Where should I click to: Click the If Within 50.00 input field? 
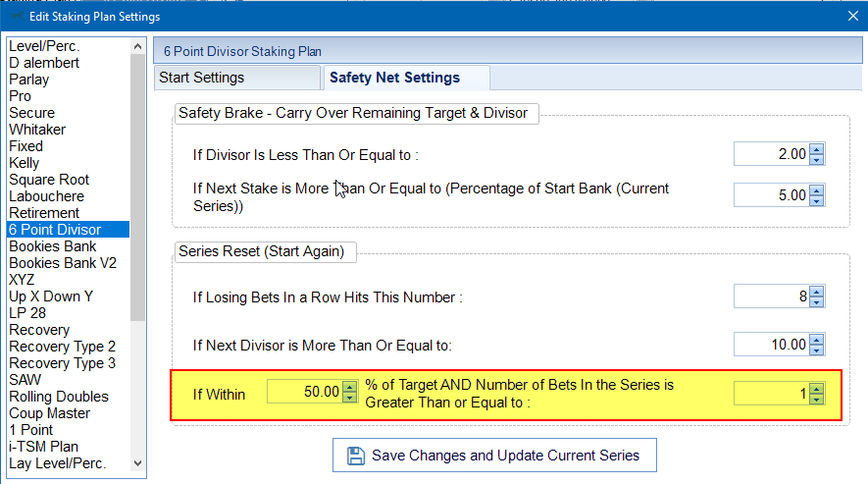(x=304, y=393)
